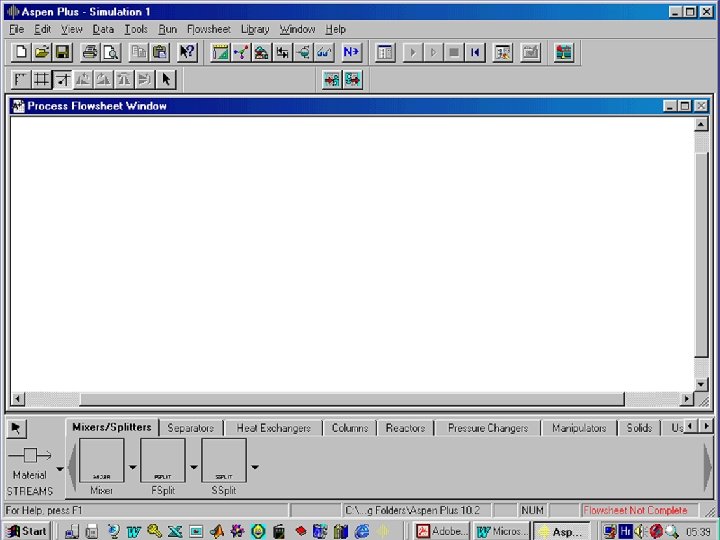
Task: Click the flowsheet horizontal scrollbar right arrow
Action: click(x=687, y=399)
